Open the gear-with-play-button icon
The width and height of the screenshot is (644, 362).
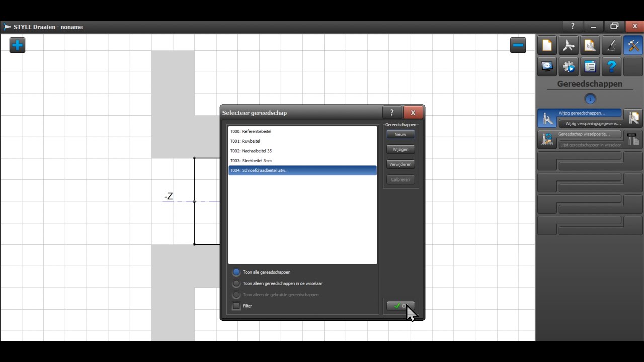[x=569, y=66]
